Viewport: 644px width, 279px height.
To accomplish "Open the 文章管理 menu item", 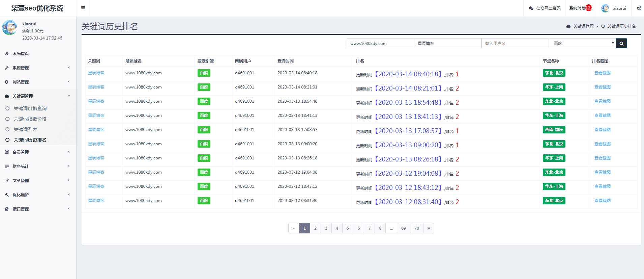I will tap(21, 181).
